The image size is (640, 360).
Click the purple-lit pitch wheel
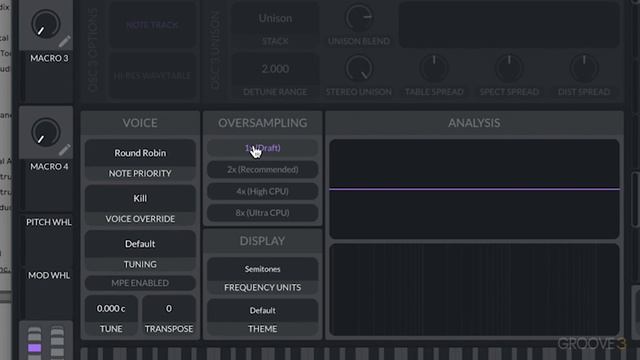tap(35, 343)
